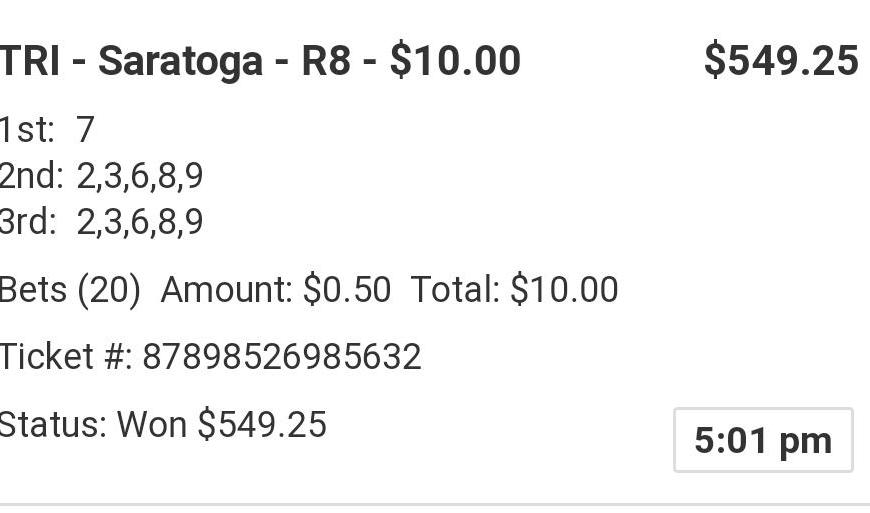Select the 3rd place label
The width and height of the screenshot is (870, 513).
(29, 221)
